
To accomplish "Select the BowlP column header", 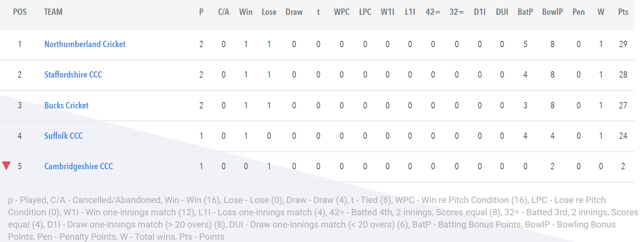I will click(x=552, y=12).
